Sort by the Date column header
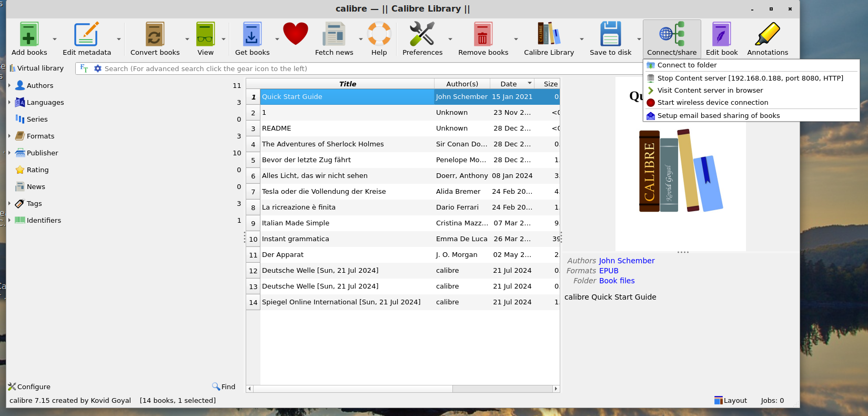This screenshot has width=868, height=416. [x=512, y=84]
